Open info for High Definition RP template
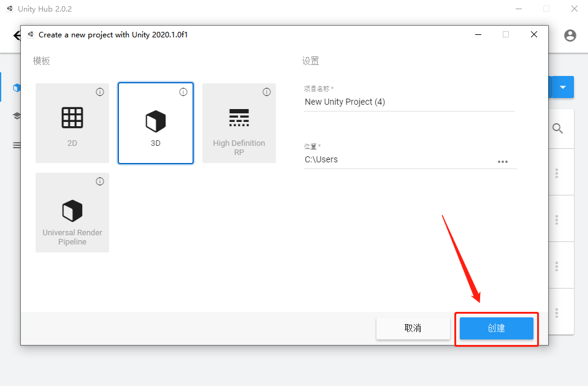Screen dimensions: 588x386 point(267,92)
